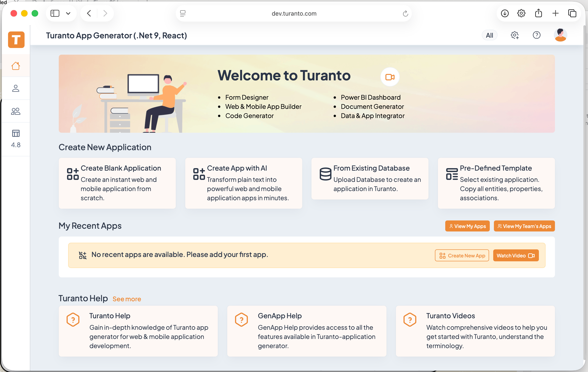
Task: Open the user avatar profile menu
Action: pyautogui.click(x=560, y=35)
